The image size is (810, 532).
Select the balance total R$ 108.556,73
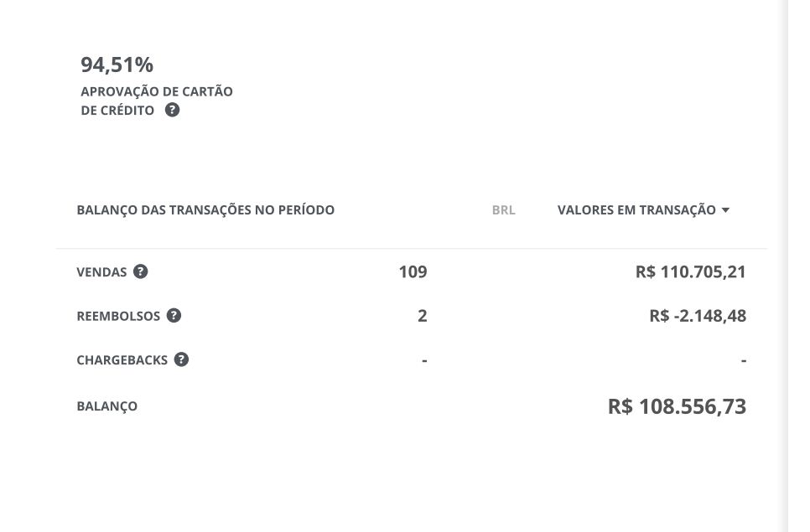click(677, 406)
